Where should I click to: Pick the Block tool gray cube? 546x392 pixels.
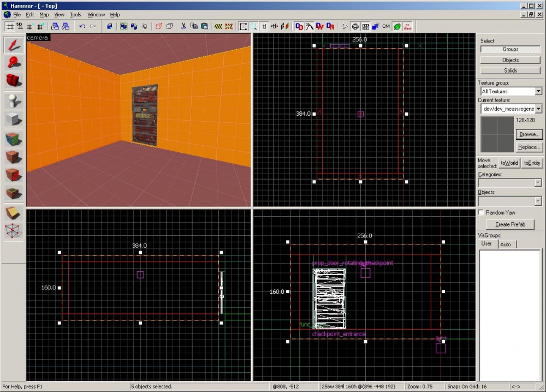14,119
